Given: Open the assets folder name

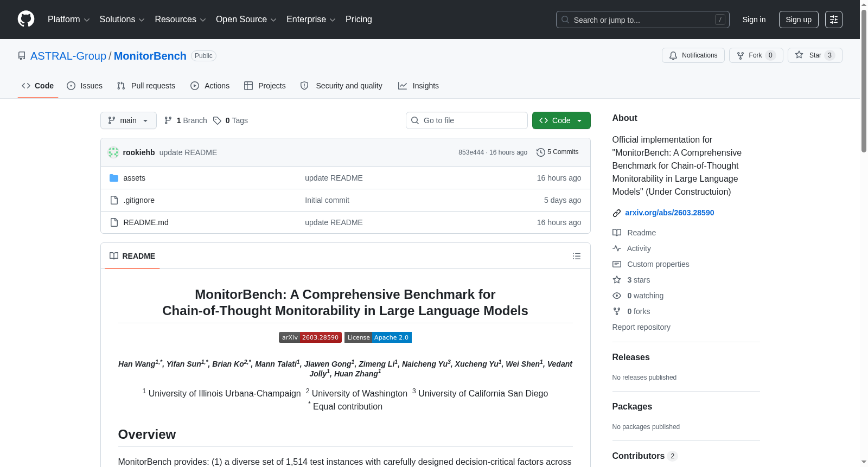Looking at the screenshot, I should (x=135, y=178).
